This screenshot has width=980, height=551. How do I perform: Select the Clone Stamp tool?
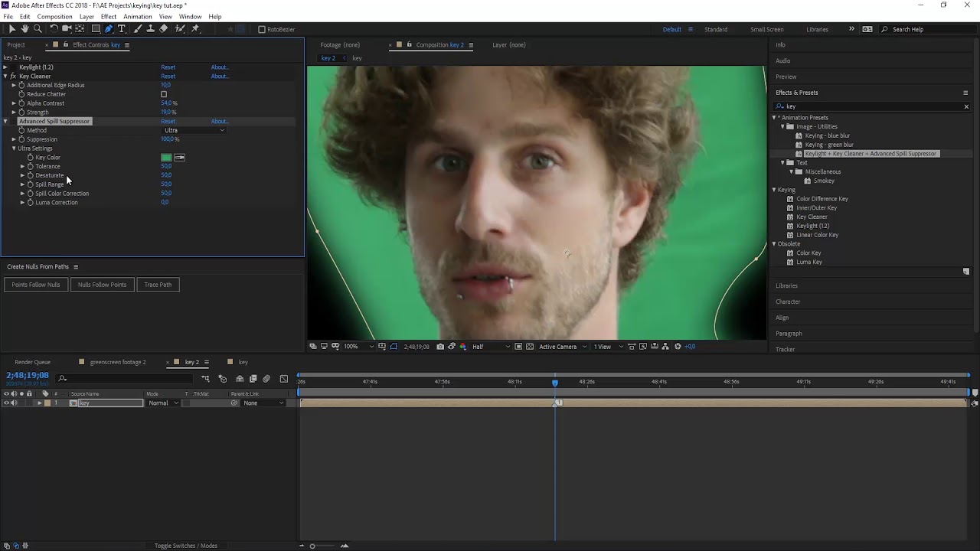pyautogui.click(x=150, y=29)
